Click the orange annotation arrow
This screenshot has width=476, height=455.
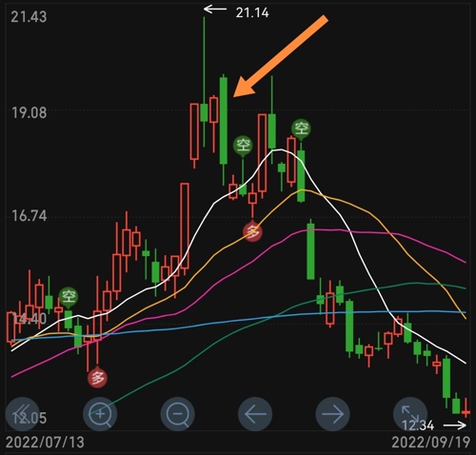[x=281, y=55]
